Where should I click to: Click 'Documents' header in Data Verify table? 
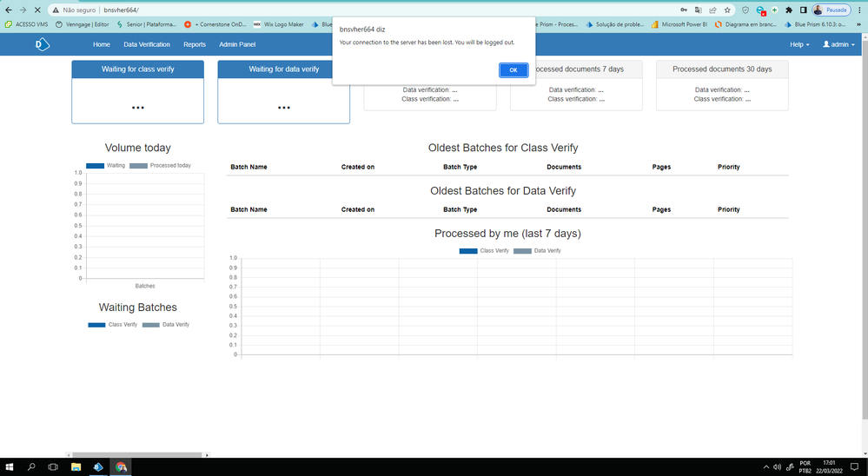(x=564, y=209)
